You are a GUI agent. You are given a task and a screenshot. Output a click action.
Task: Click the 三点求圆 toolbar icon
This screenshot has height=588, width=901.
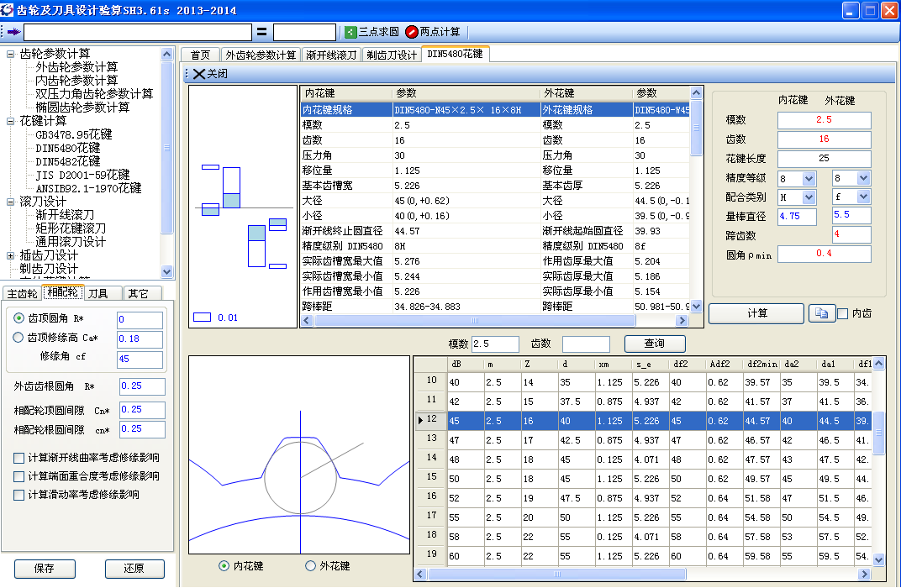coord(350,32)
